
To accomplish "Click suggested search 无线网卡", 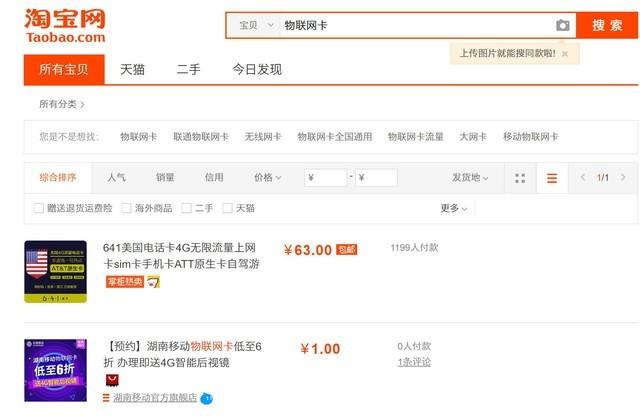I will pos(263,137).
